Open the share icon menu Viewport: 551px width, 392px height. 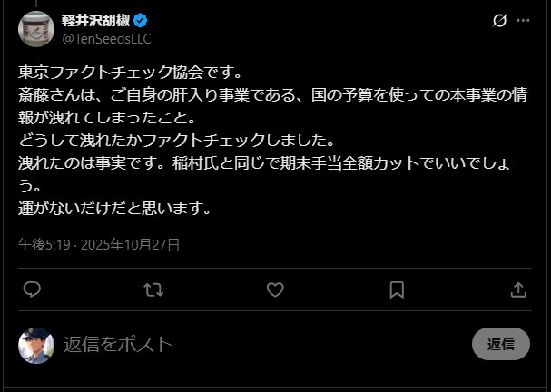(518, 289)
